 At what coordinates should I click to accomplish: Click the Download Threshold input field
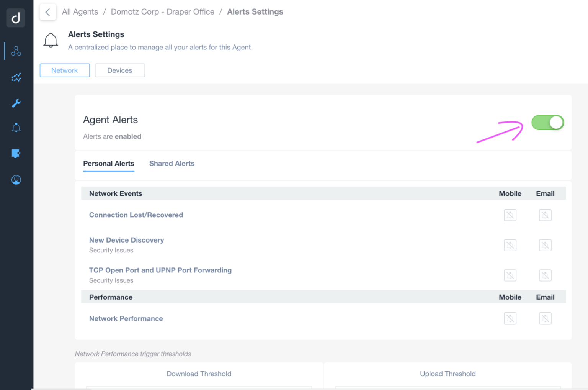pos(199,388)
